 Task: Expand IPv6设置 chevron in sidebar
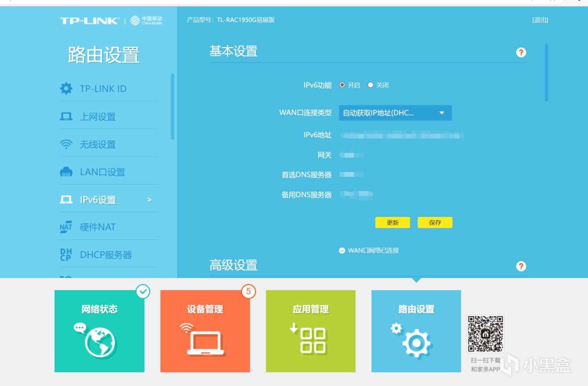click(149, 200)
